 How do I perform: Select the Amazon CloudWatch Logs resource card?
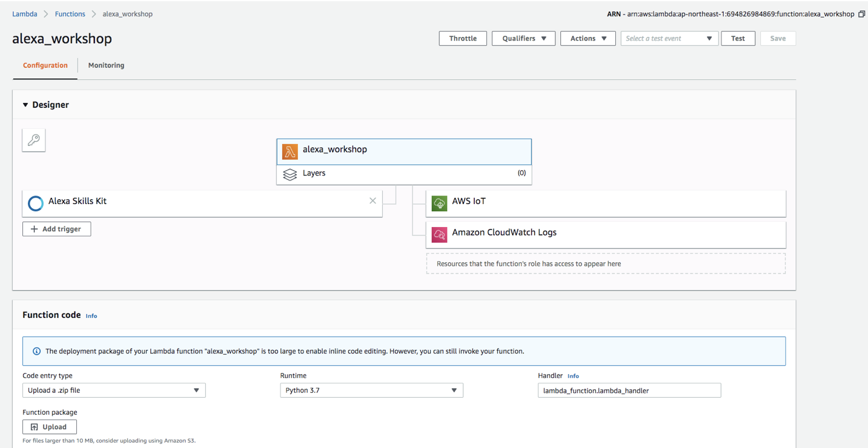pyautogui.click(x=606, y=234)
